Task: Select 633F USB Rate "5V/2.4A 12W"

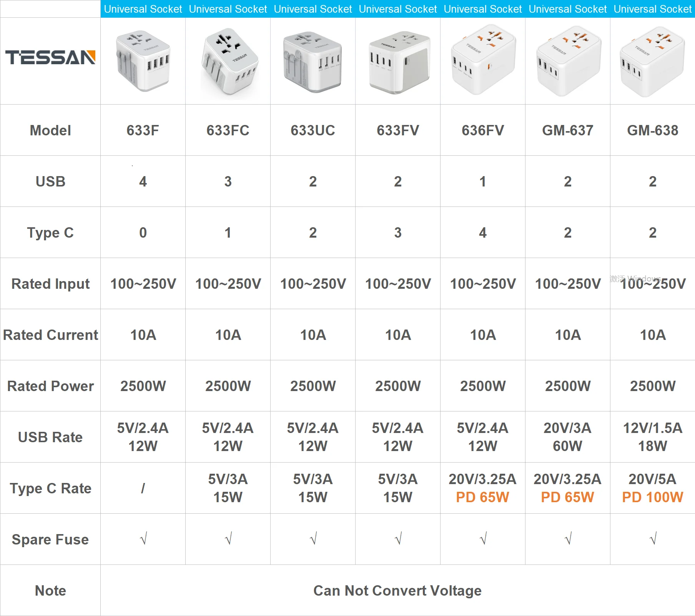Action: (143, 437)
